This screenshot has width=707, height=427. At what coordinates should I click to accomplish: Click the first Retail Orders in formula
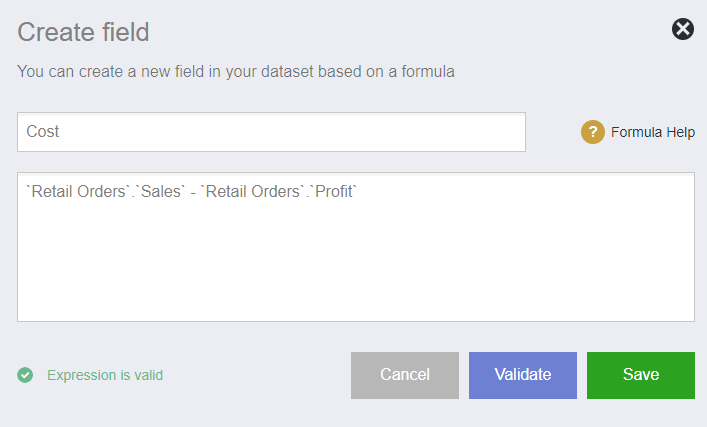[78, 192]
